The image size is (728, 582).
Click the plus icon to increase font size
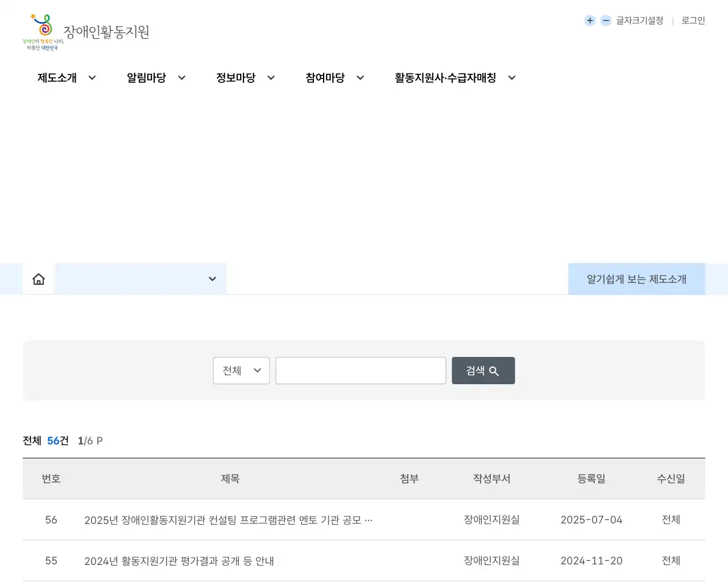[590, 20]
